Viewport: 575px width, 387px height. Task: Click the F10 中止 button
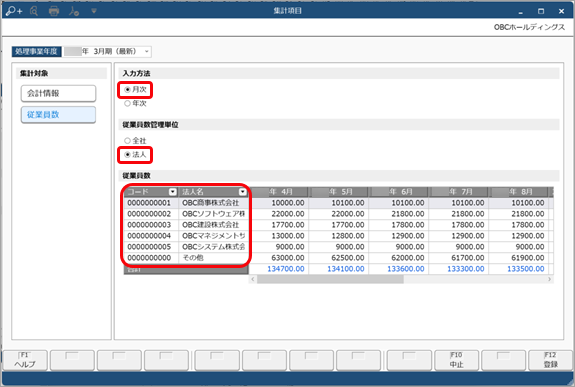click(457, 360)
